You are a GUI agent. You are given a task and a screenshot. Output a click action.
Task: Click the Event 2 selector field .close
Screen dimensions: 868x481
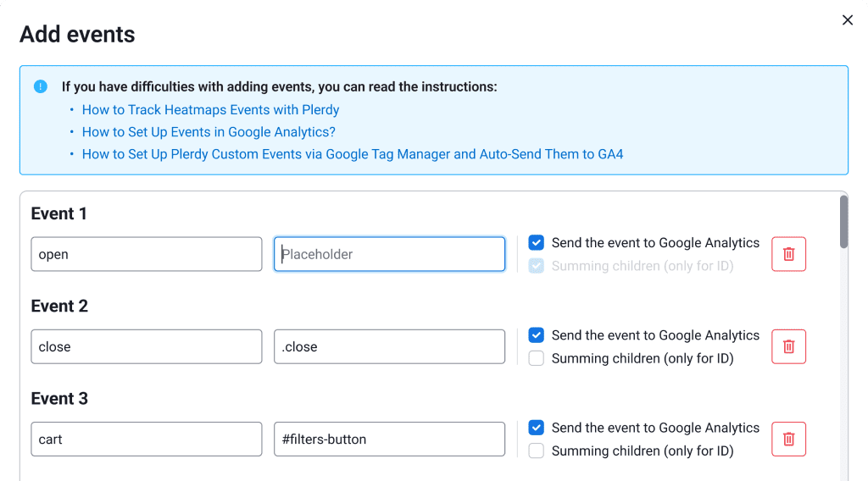pyautogui.click(x=389, y=346)
